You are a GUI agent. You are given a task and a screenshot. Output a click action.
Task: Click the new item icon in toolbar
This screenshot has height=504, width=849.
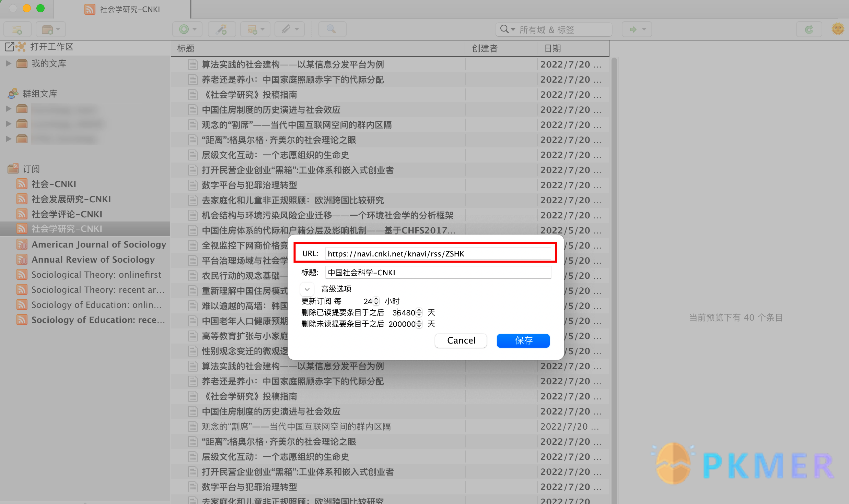[x=184, y=29]
